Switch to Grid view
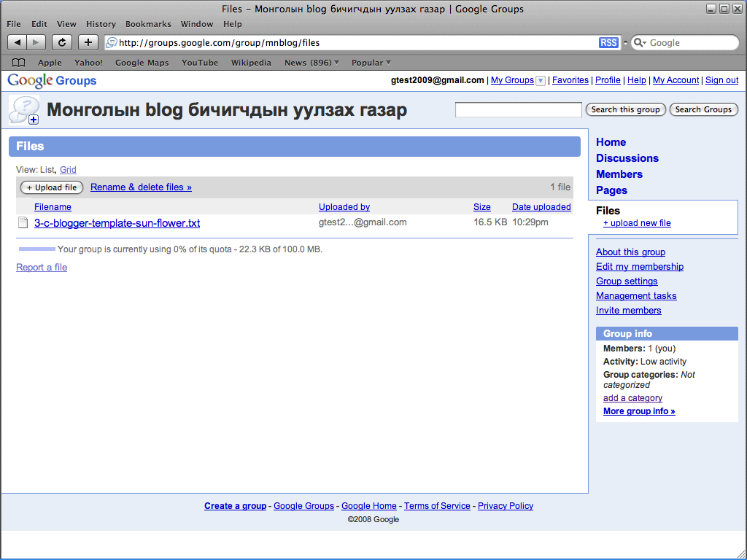Image resolution: width=747 pixels, height=560 pixels. 68,169
